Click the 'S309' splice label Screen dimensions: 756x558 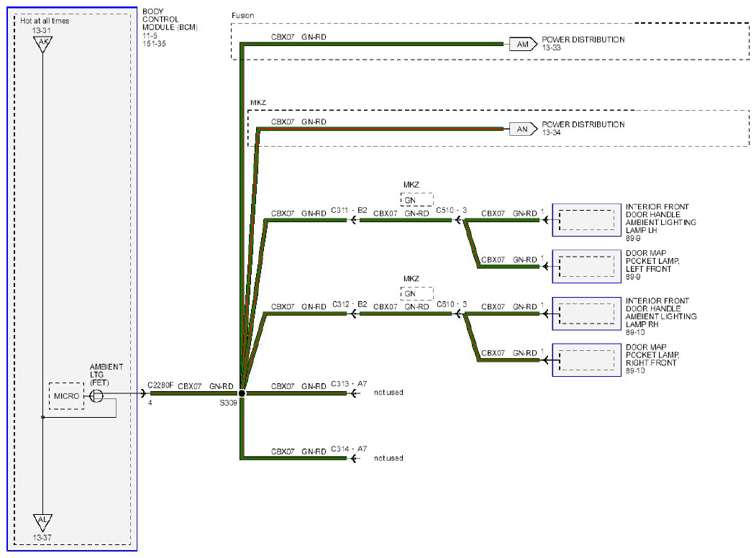point(229,403)
